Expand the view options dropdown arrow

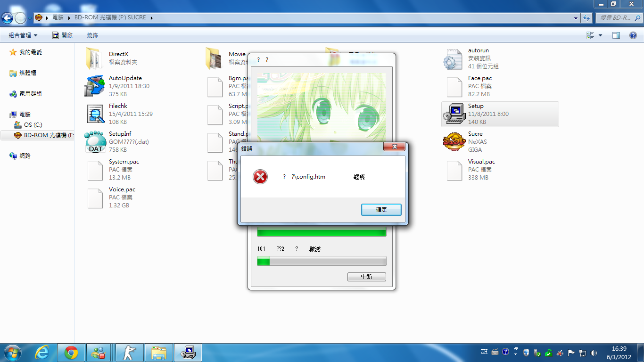[x=600, y=35]
